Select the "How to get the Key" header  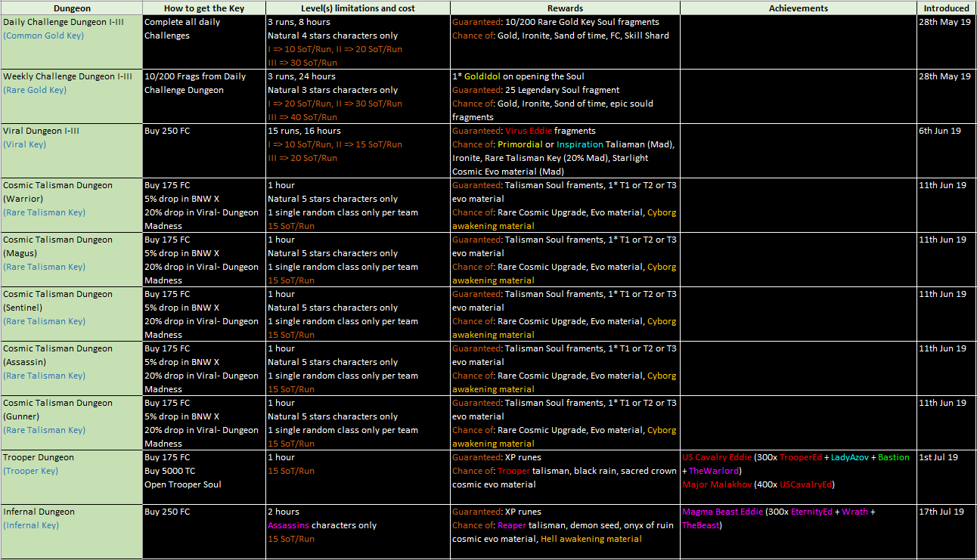pos(203,8)
